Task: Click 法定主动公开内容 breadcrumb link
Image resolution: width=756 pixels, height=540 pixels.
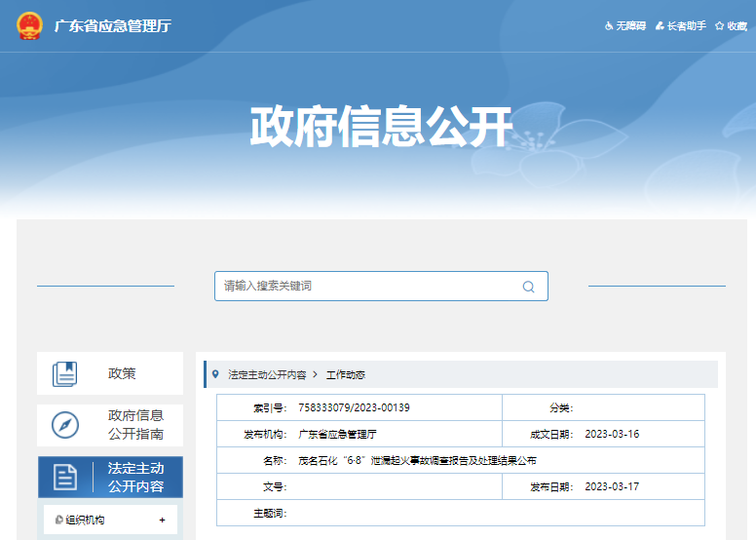Action: pos(267,374)
